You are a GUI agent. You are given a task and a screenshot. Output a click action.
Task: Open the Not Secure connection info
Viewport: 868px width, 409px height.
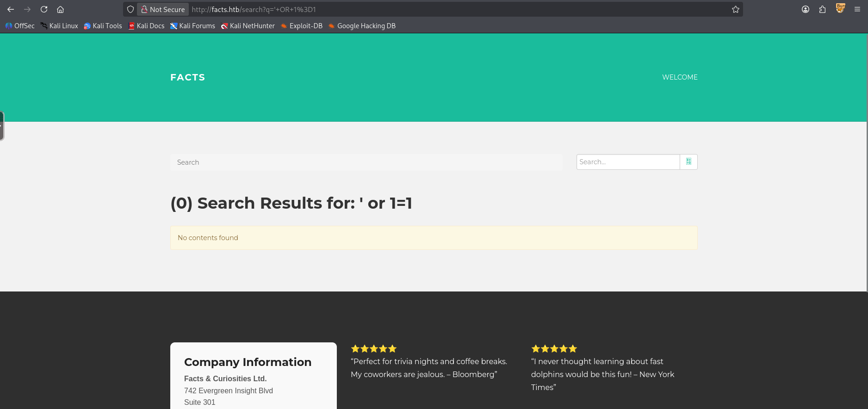[x=163, y=9]
